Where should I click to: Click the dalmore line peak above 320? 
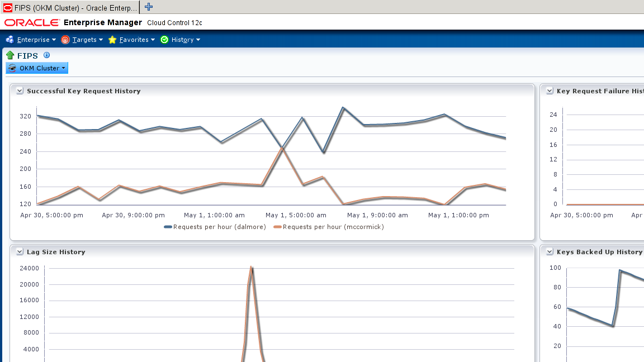point(343,108)
